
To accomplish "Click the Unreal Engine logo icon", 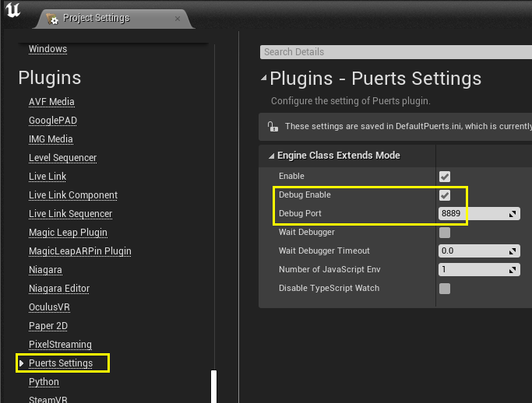I will [x=13, y=10].
